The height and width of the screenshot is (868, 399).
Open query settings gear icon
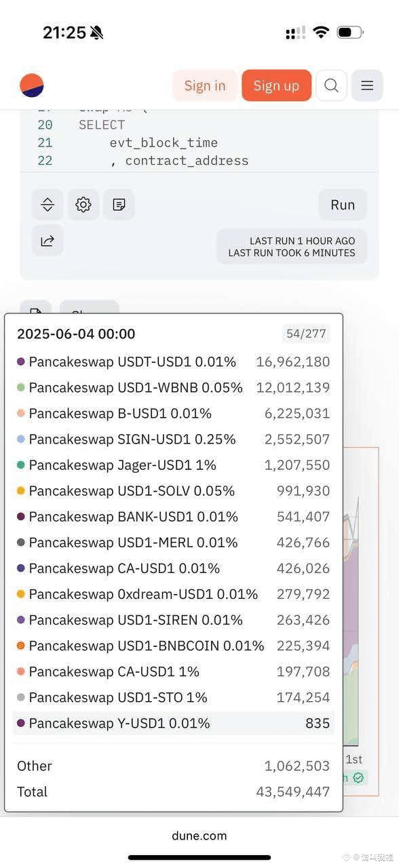click(83, 204)
